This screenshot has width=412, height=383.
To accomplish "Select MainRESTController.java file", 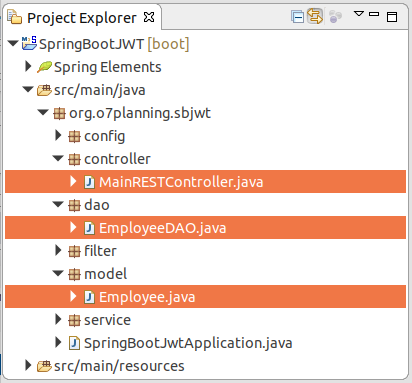I will (x=205, y=182).
